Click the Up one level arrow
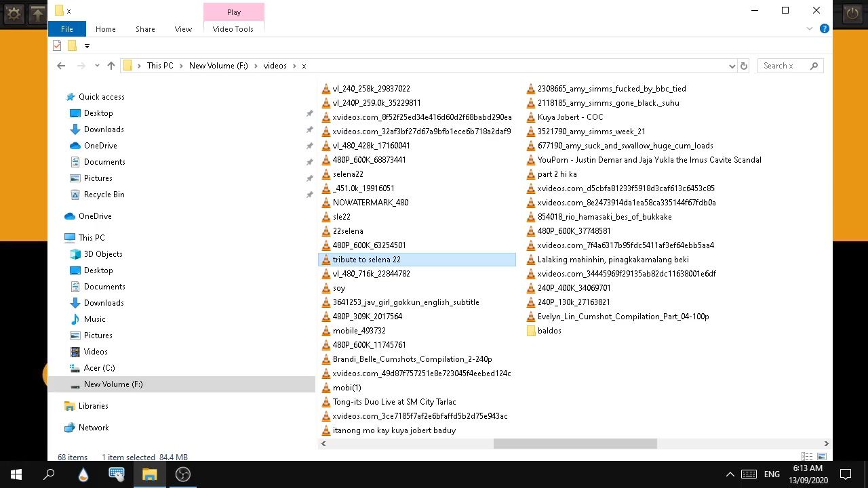Image resolution: width=868 pixels, height=488 pixels. pos(111,66)
